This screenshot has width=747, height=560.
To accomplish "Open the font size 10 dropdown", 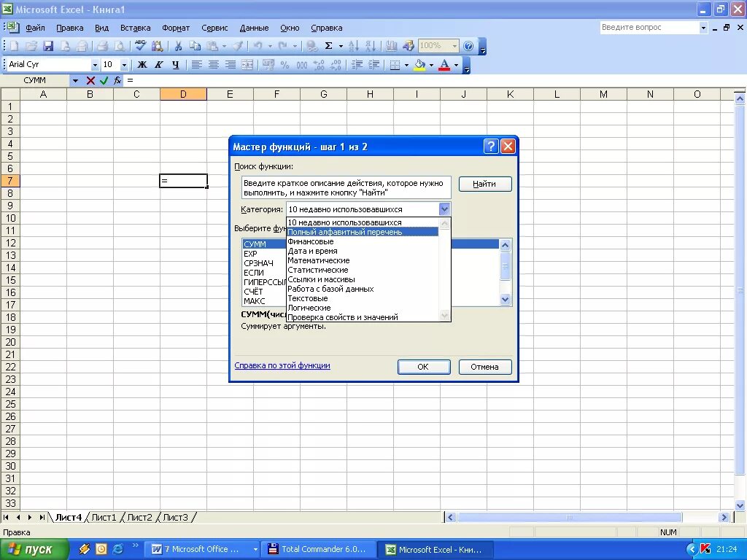I will point(124,65).
